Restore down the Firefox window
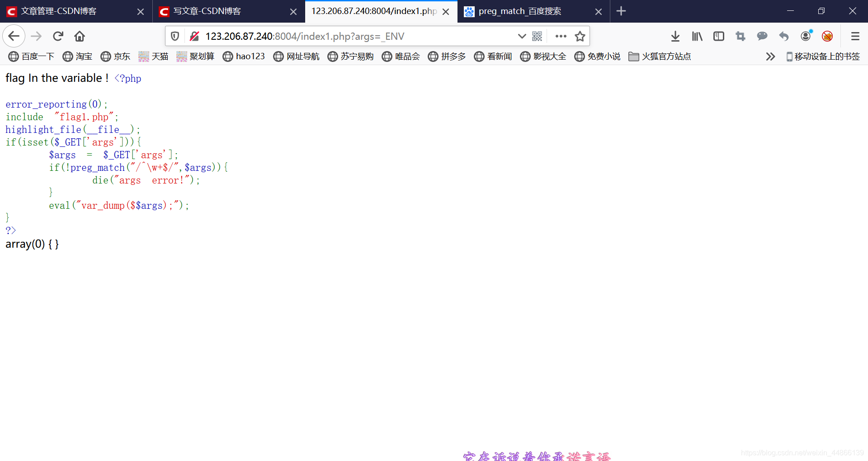Screen dimensions: 868x461 click(821, 11)
